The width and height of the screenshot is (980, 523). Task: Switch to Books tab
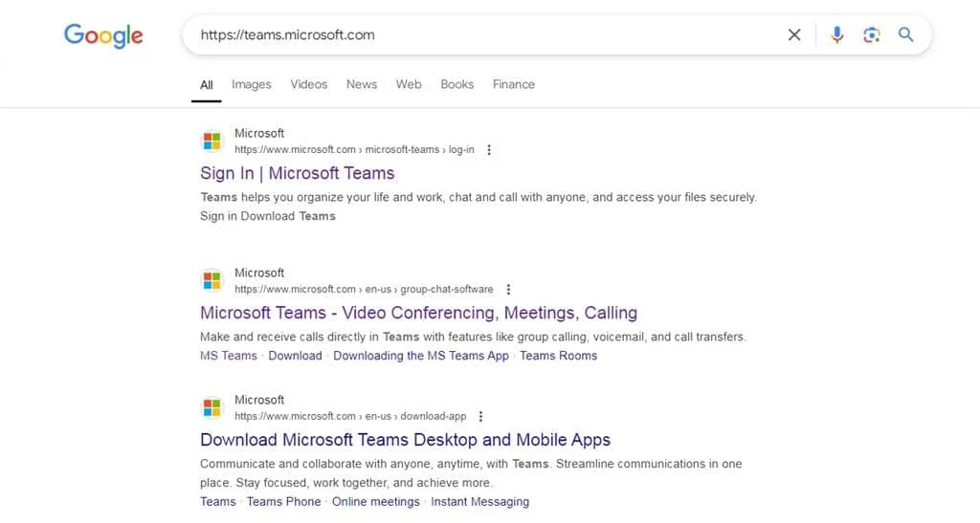[x=457, y=84]
